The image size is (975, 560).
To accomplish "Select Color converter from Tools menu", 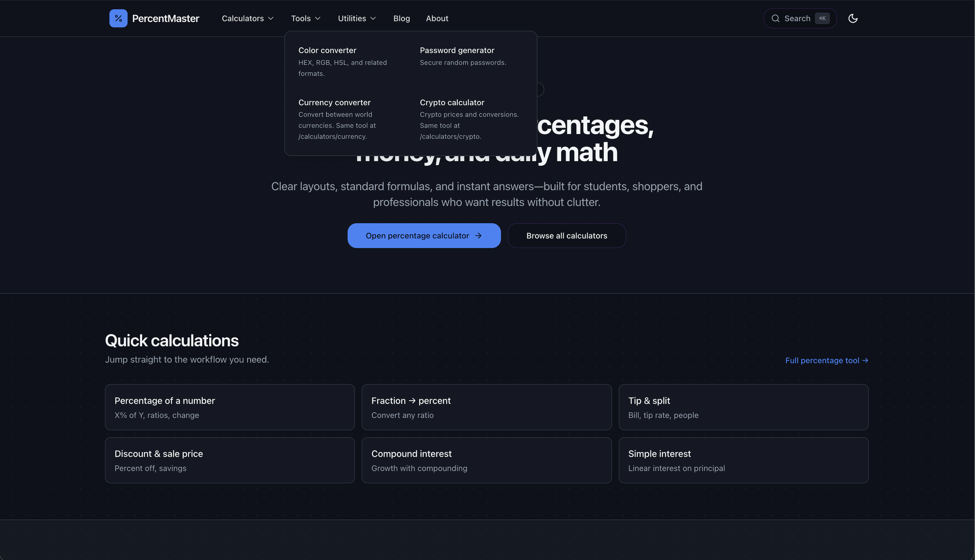I will [327, 50].
